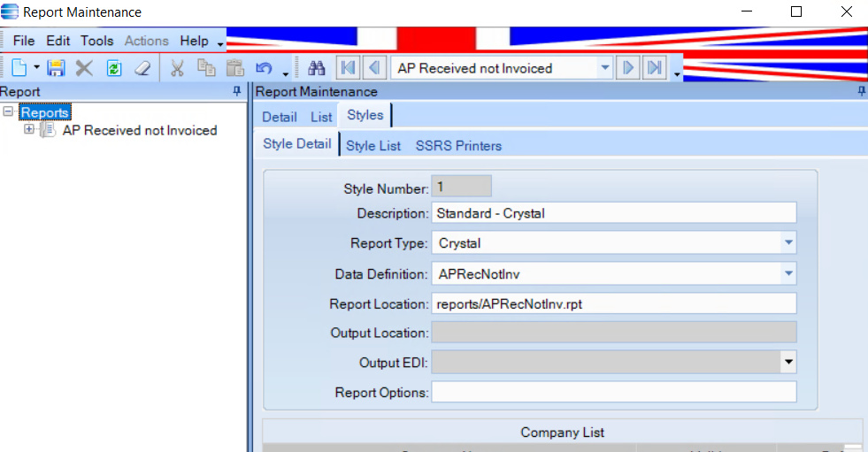Select the Reports root tree item
The width and height of the screenshot is (868, 452).
45,112
